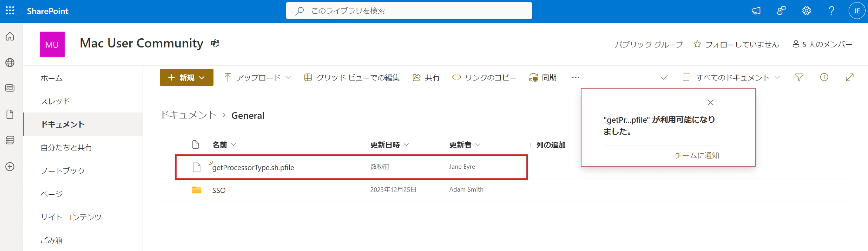Image resolution: width=868 pixels, height=251 pixels.
Task: Click チームに通知 in the notification
Action: coord(697,155)
